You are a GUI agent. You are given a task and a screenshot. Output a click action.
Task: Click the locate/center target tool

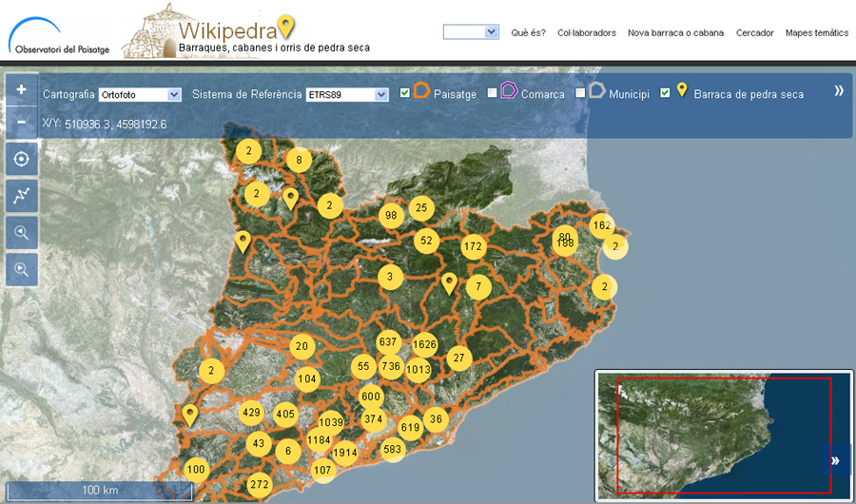point(21,158)
